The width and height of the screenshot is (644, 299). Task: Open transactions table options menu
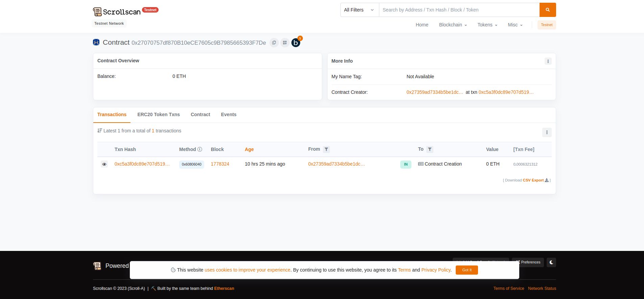[547, 132]
